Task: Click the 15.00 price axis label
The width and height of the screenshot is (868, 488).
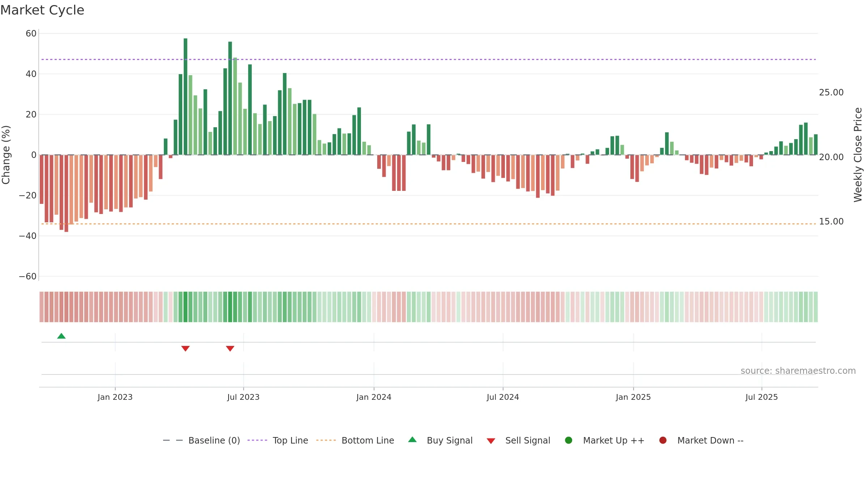Action: click(x=831, y=221)
